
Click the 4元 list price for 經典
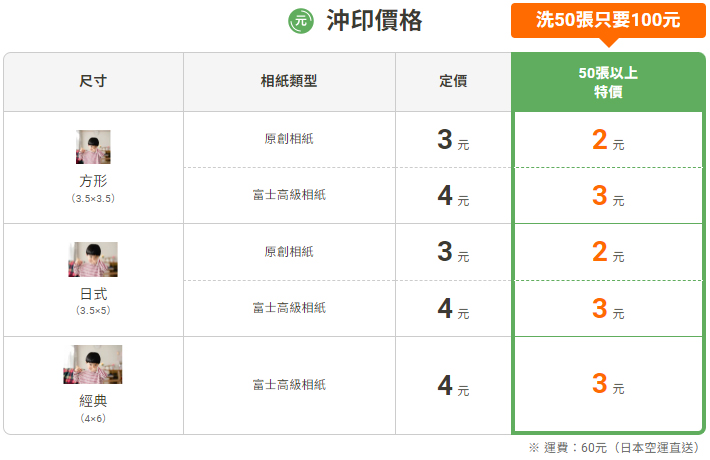[453, 385]
